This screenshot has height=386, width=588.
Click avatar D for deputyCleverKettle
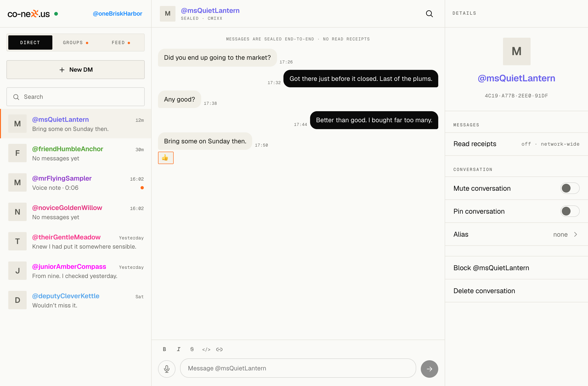coord(17,300)
